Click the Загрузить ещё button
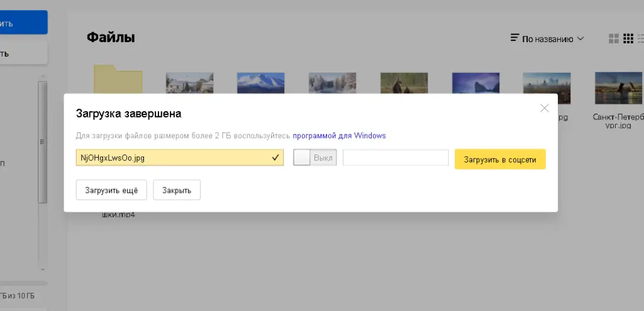This screenshot has width=644, height=311. (111, 190)
